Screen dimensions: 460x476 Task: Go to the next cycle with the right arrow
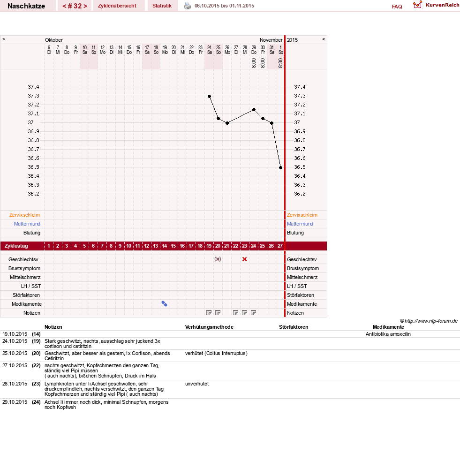(86, 6)
